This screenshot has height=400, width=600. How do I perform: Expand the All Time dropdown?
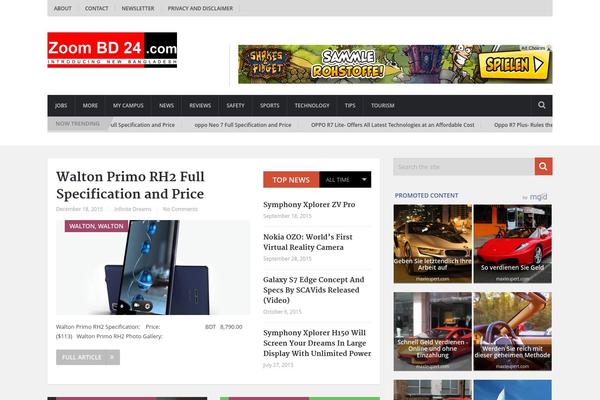(x=345, y=180)
